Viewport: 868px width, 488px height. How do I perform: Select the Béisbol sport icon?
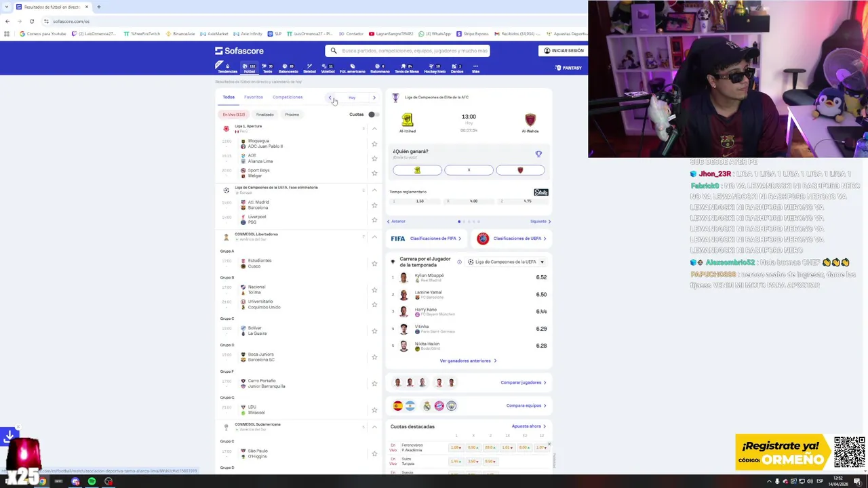coord(309,68)
